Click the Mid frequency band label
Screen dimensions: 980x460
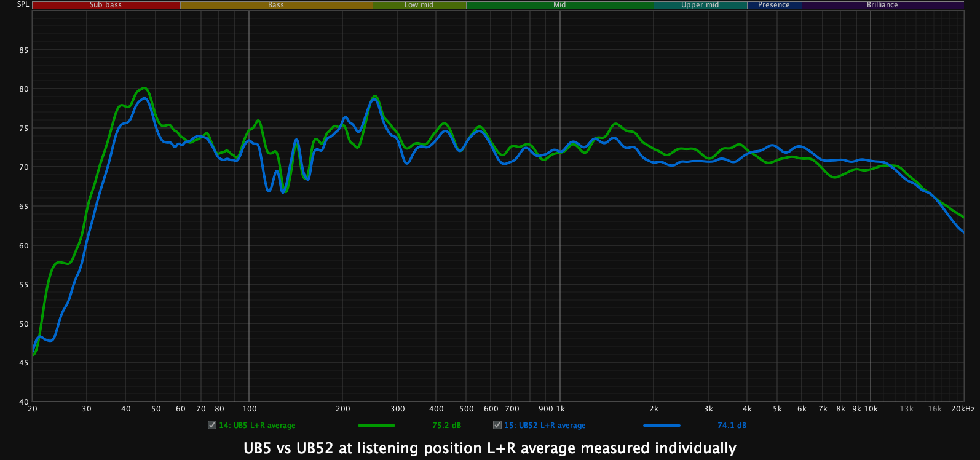pyautogui.click(x=559, y=5)
